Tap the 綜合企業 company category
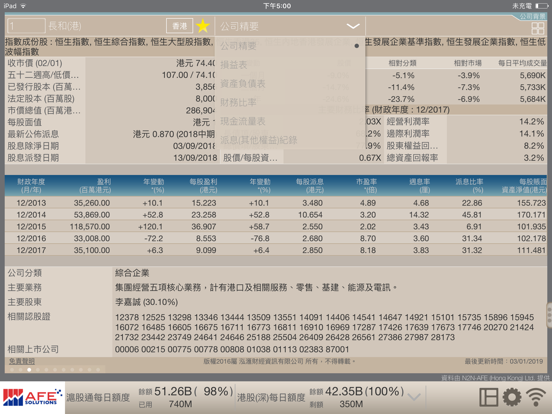 pos(132,273)
